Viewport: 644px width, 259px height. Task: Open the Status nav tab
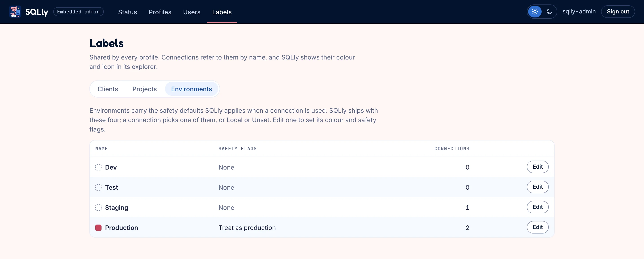127,12
